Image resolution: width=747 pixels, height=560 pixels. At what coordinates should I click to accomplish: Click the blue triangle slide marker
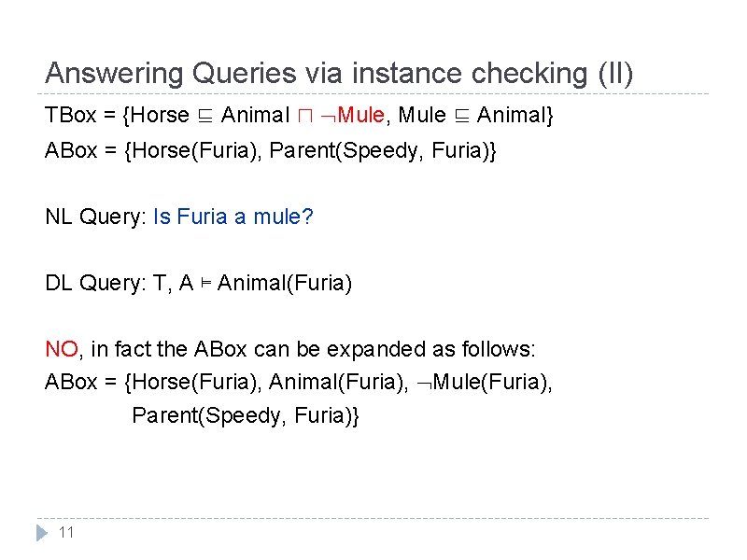(42, 532)
